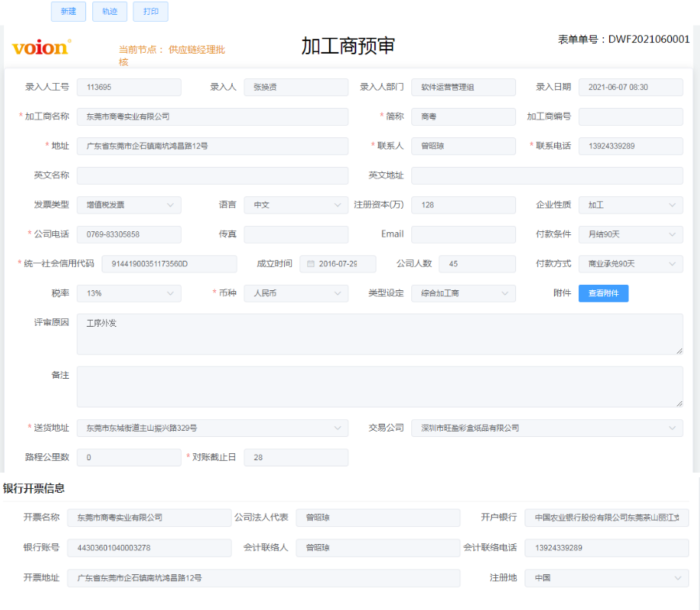Click the 录入人部门 field
The height and width of the screenshot is (610, 700).
click(463, 87)
